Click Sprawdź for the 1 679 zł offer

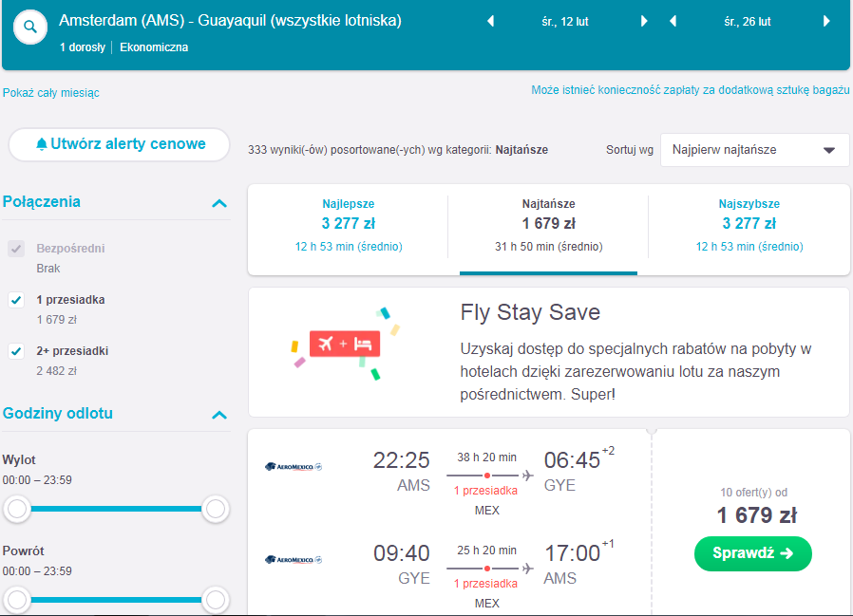[753, 553]
